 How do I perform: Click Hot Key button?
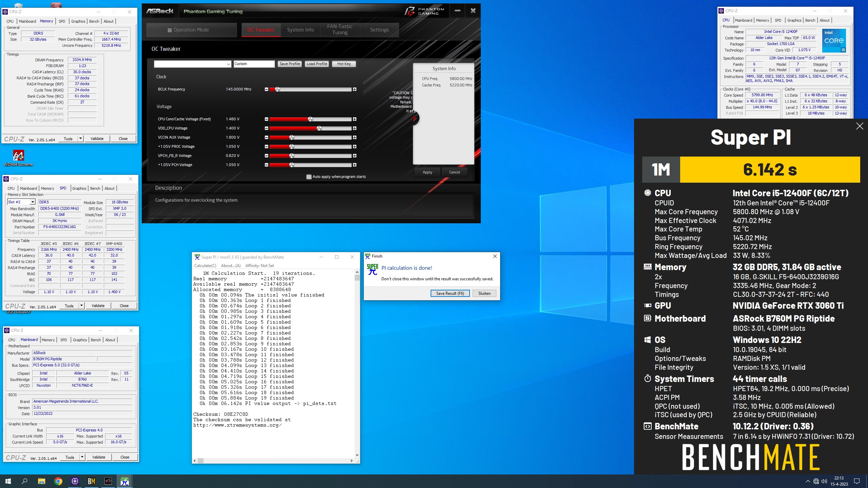pyautogui.click(x=344, y=64)
